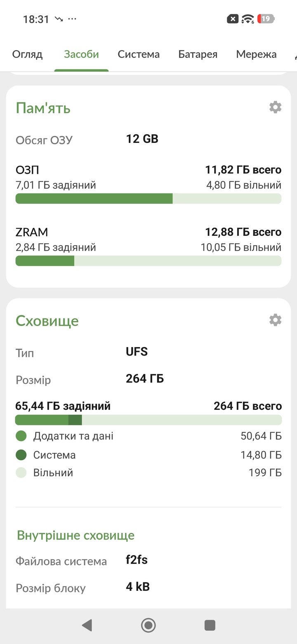Tap the storage usage bar in Сховище

pyautogui.click(x=148, y=420)
